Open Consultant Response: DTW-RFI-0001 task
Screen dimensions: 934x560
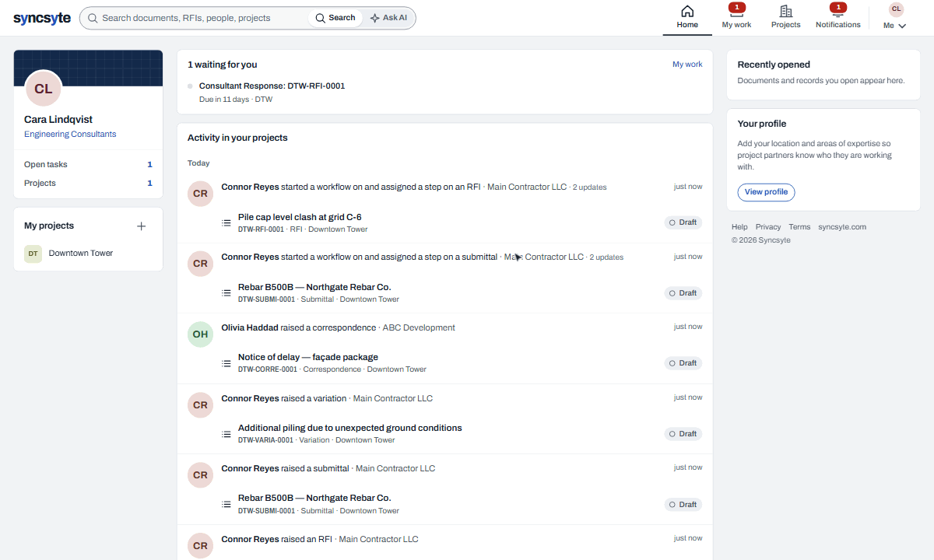click(x=272, y=86)
